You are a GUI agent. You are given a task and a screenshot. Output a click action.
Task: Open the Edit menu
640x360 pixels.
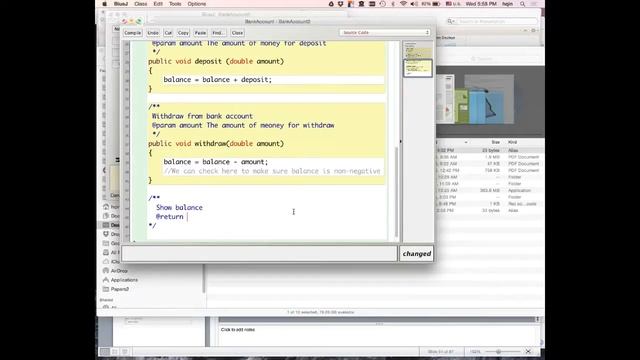(x=158, y=4)
